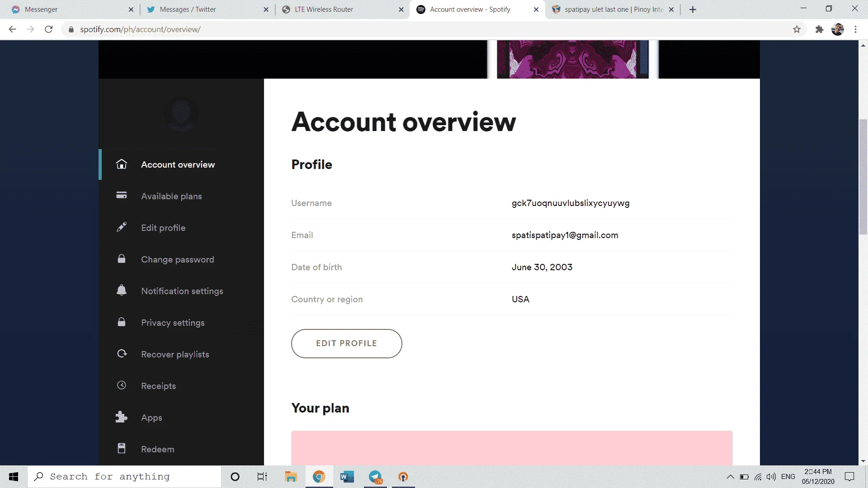Click the card icon beside Redeem
Screen dimensions: 868x488
pos(121,448)
